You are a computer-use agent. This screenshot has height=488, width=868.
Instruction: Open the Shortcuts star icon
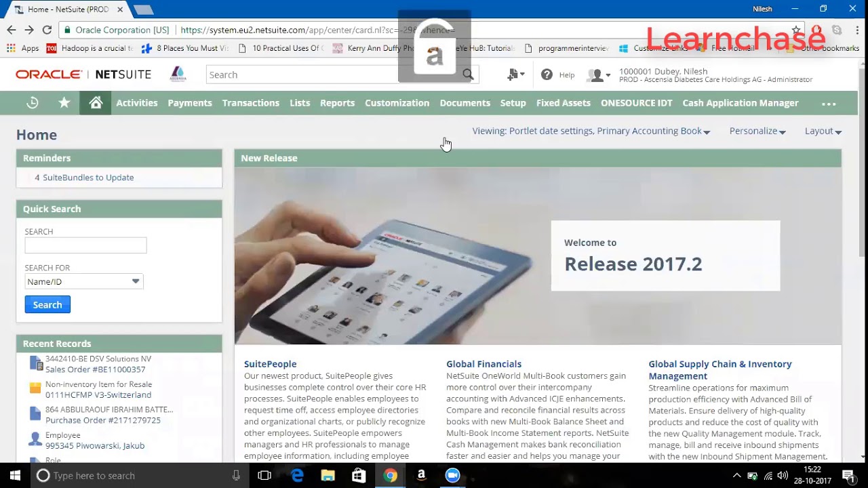(64, 103)
